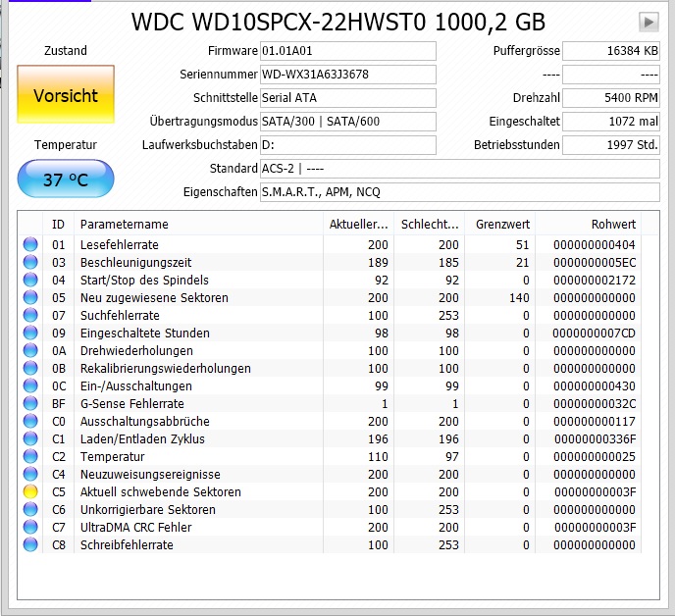The width and height of the screenshot is (675, 616).
Task: Select the Aktuell schwebende Sektoren row text
Action: click(x=161, y=491)
